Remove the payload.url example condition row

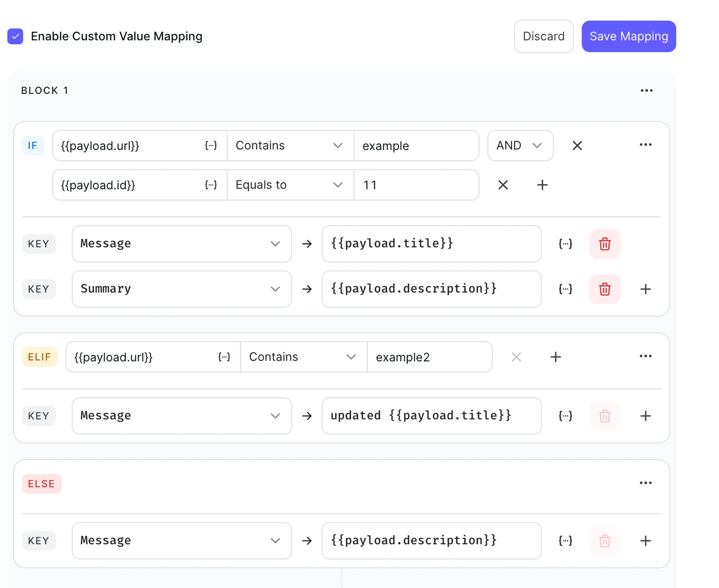577,146
